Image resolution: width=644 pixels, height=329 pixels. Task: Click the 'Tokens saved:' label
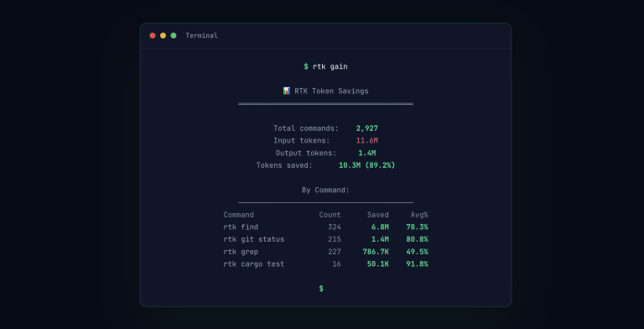pos(284,165)
